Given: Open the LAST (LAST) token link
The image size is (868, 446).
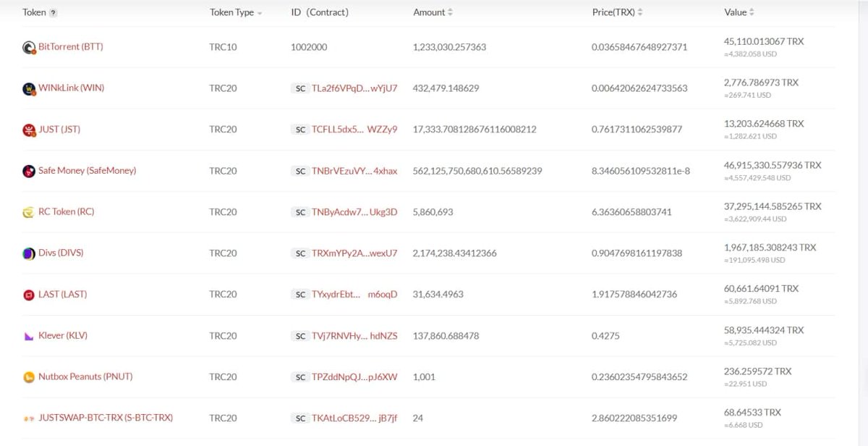Looking at the screenshot, I should coord(62,295).
